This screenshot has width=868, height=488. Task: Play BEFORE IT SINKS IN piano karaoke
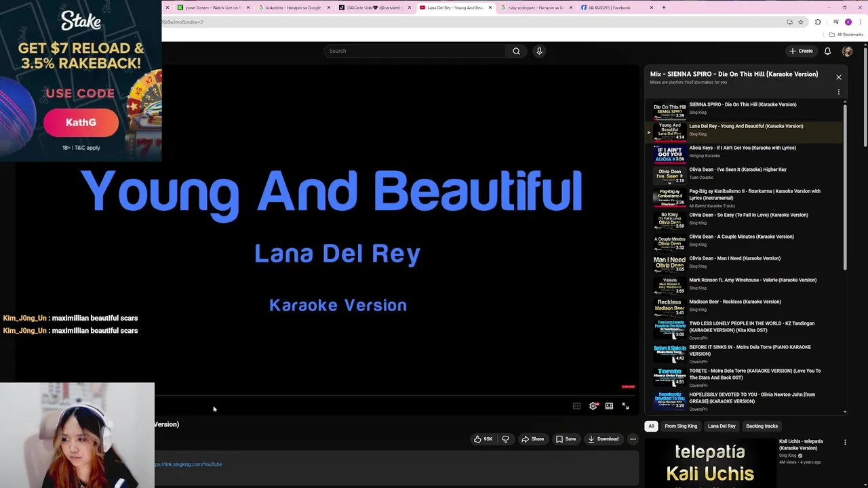coord(745,354)
